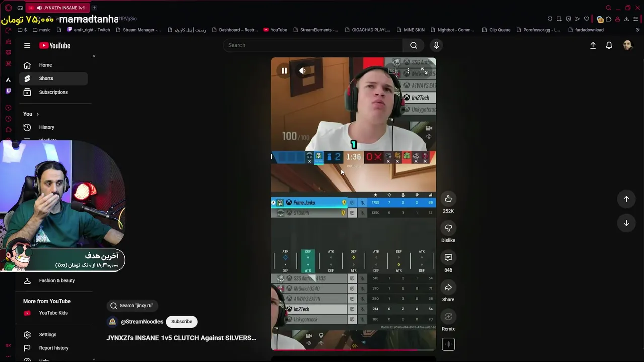The height and width of the screenshot is (362, 644).
Task: Open the browser downloads icon
Action: pos(626,19)
